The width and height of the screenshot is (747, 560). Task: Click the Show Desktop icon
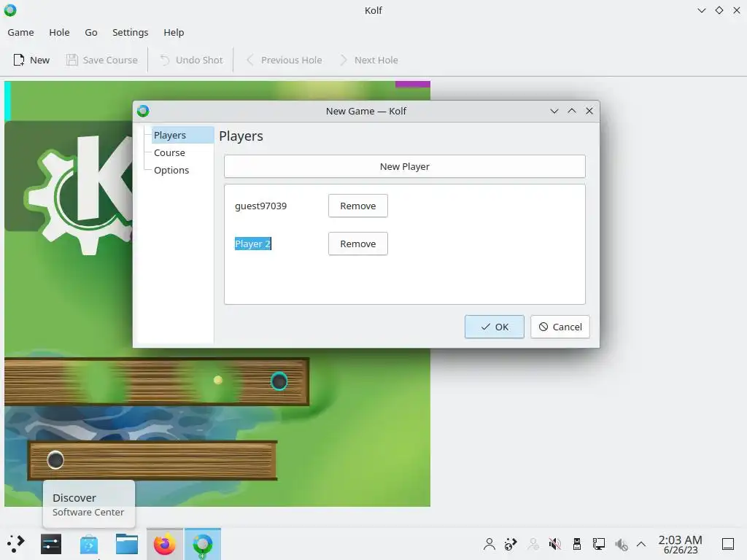[727, 544]
